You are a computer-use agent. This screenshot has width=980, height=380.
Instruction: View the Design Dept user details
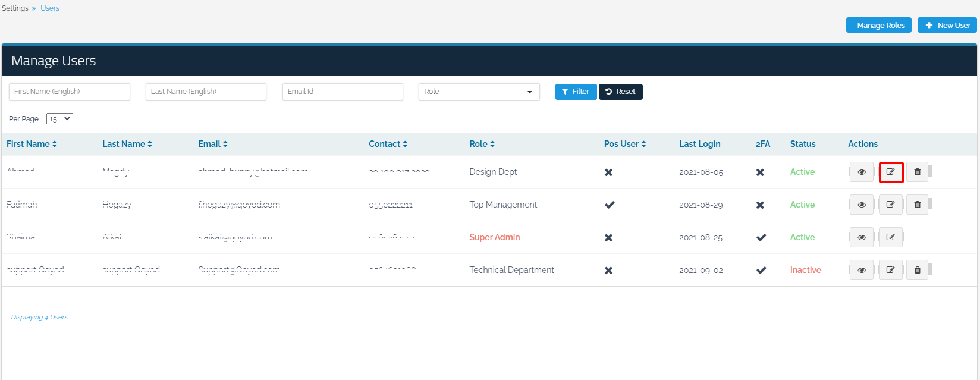[861, 172]
